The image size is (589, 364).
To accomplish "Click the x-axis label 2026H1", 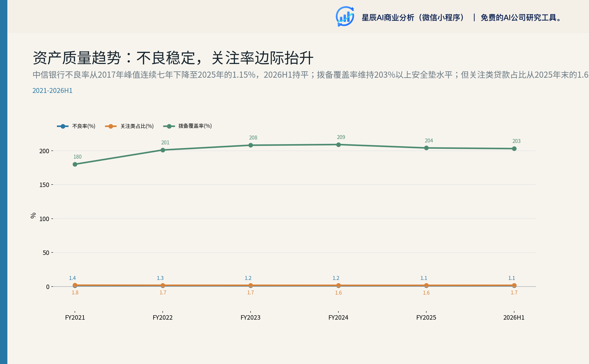I will click(514, 318).
